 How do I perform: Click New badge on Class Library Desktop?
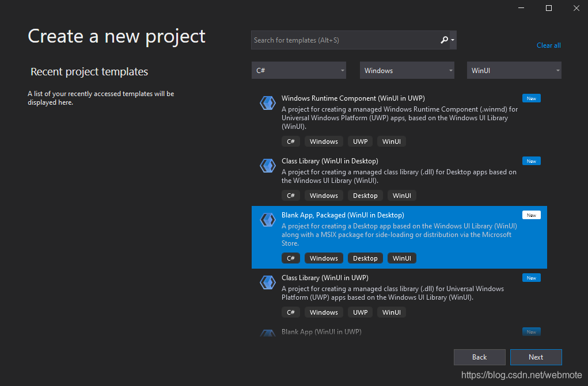tap(532, 161)
